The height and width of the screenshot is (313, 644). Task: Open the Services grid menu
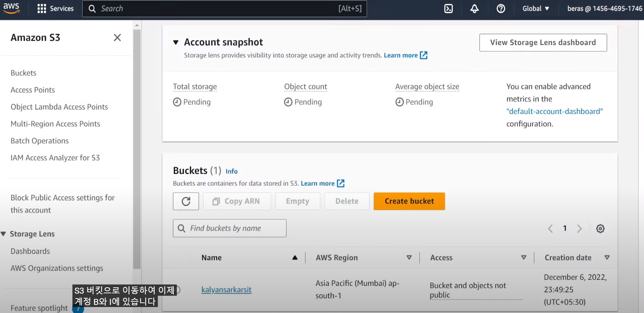pyautogui.click(x=56, y=8)
